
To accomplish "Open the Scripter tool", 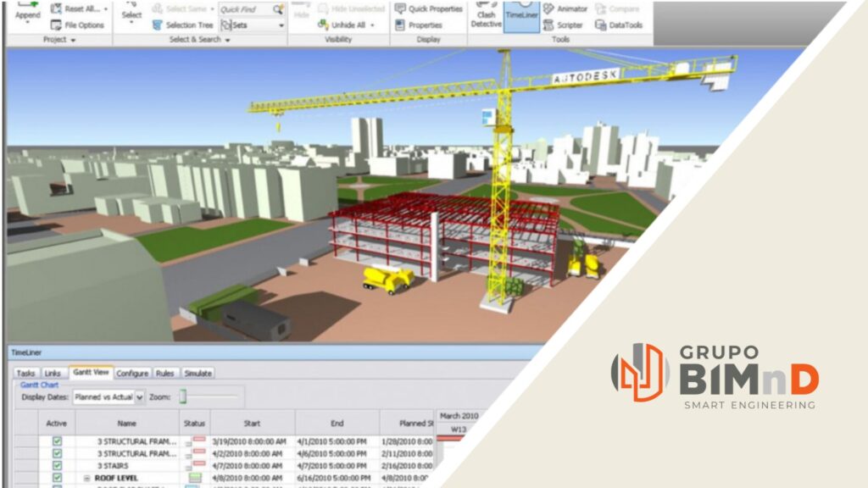I will pyautogui.click(x=563, y=25).
